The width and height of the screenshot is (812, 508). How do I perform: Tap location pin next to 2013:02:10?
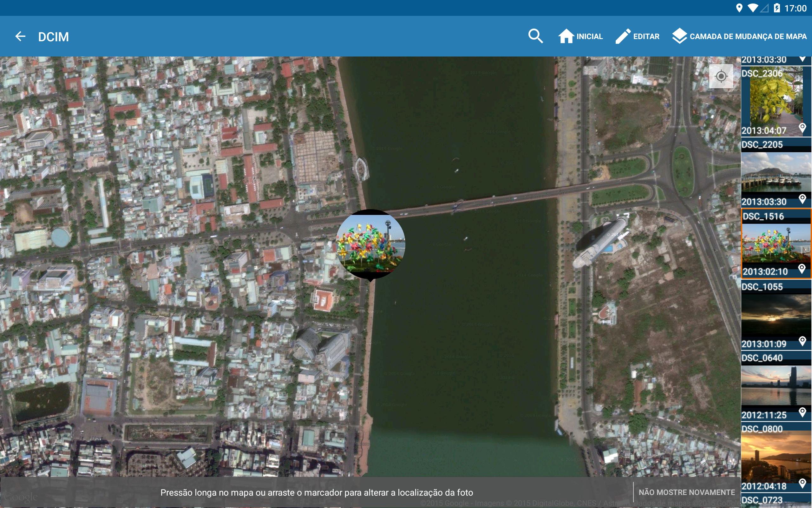pos(802,269)
